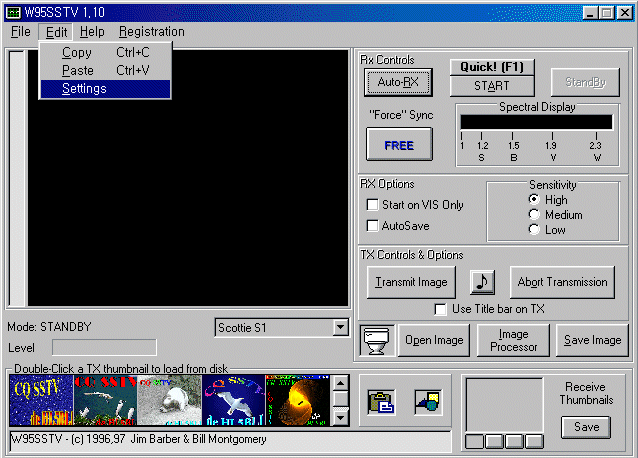Select the white seal thumbnail

tap(169, 400)
